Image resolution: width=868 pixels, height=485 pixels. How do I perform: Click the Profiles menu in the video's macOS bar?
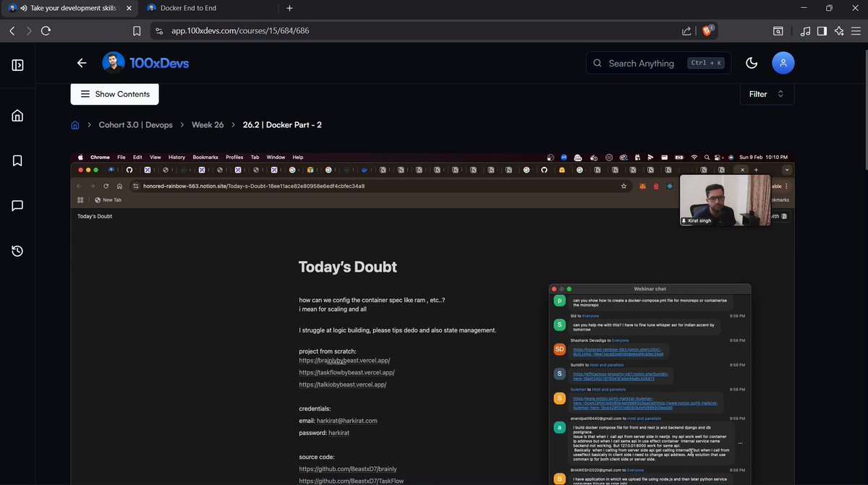pyautogui.click(x=234, y=157)
